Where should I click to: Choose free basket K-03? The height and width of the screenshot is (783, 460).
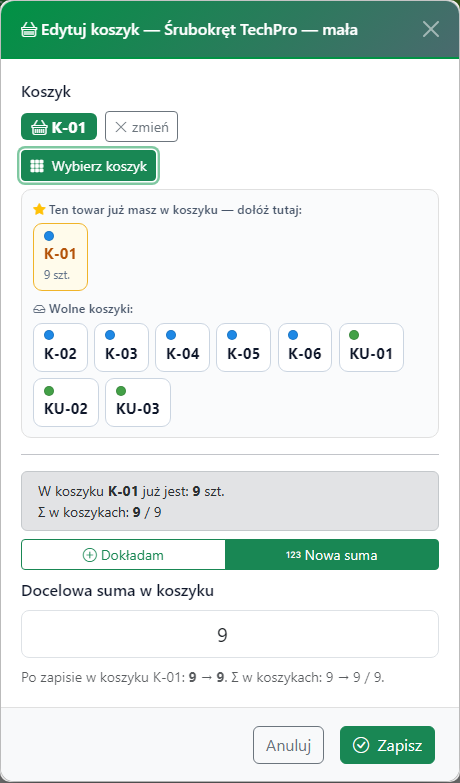tap(121, 348)
